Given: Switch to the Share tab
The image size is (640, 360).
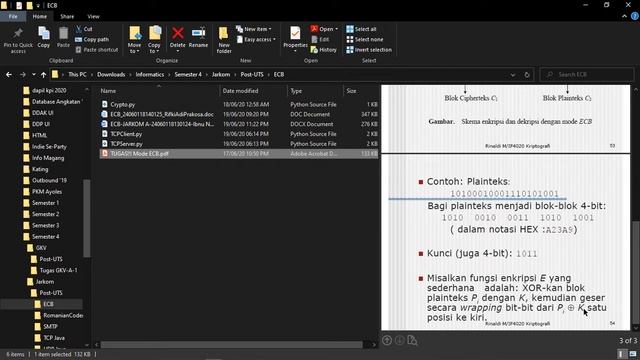Looking at the screenshot, I should tap(67, 16).
